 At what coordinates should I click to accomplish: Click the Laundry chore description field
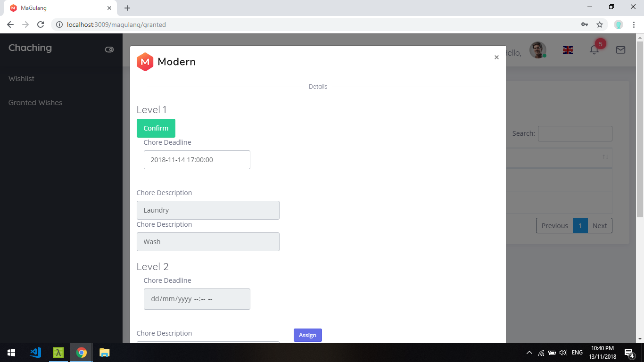click(208, 210)
